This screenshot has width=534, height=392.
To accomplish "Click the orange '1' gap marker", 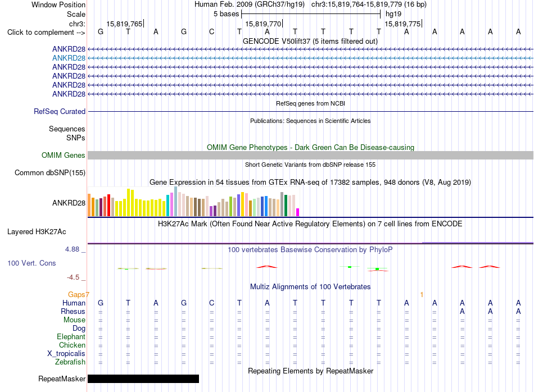I will coord(422,295).
